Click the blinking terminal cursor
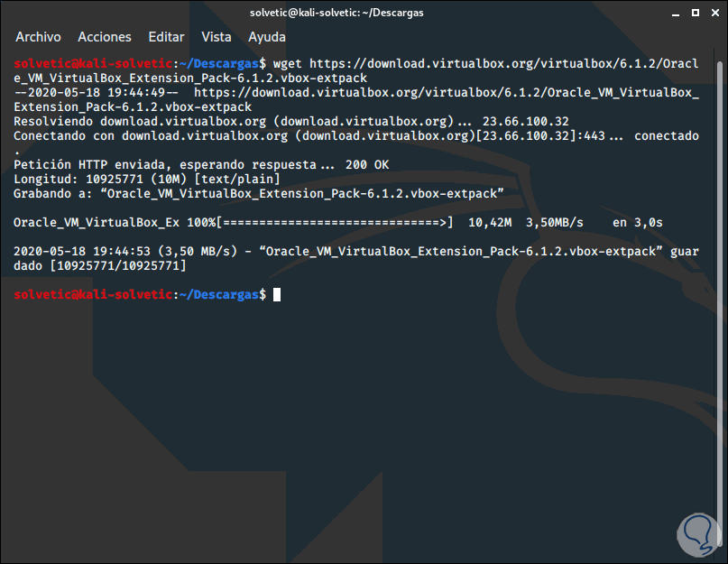The image size is (728, 564). tap(275, 294)
